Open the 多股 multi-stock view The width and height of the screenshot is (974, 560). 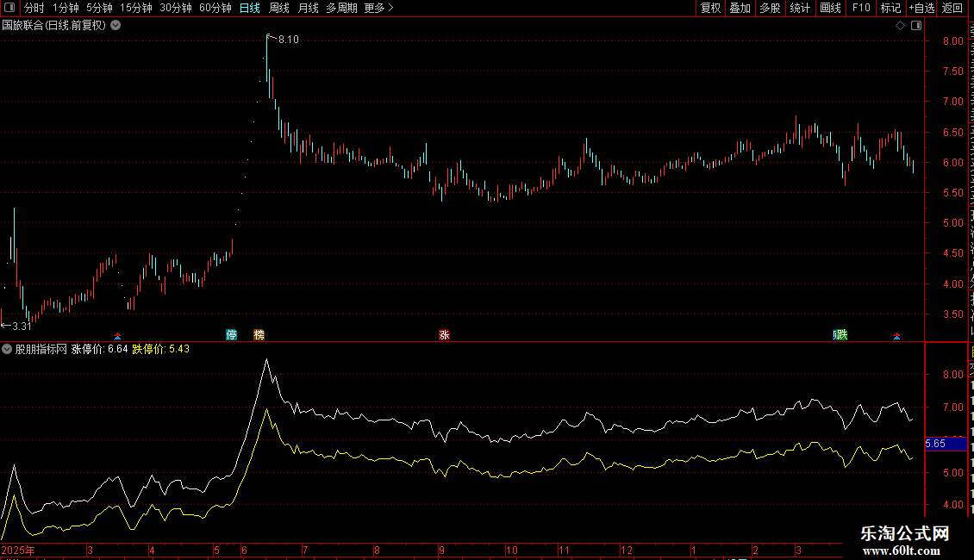pyautogui.click(x=771, y=8)
